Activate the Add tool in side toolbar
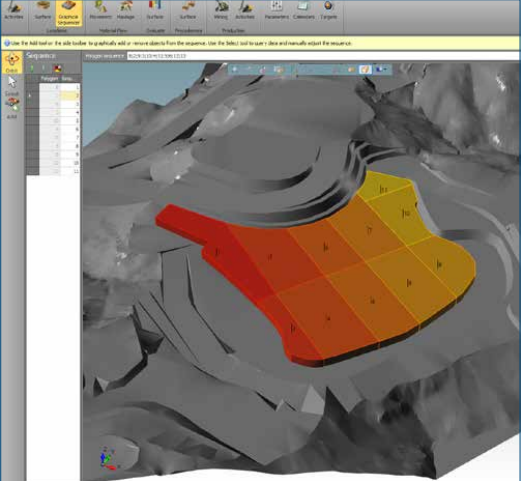521x481 pixels. [12, 108]
